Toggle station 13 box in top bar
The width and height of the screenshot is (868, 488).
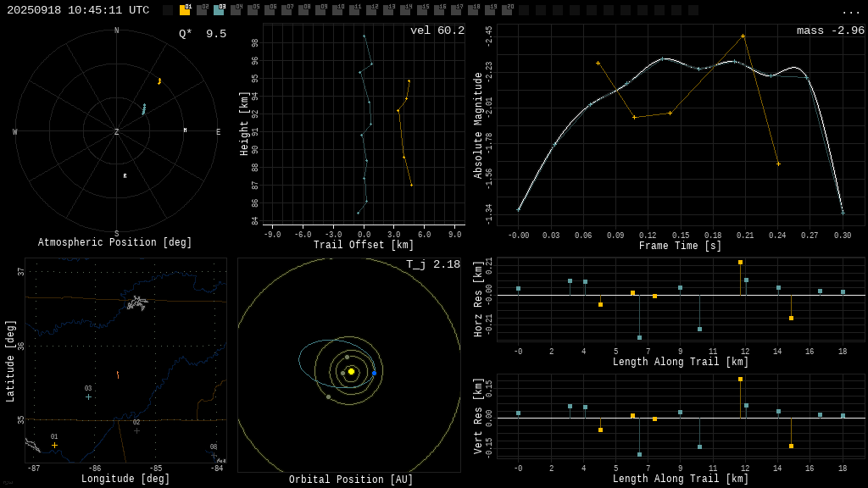pos(388,10)
